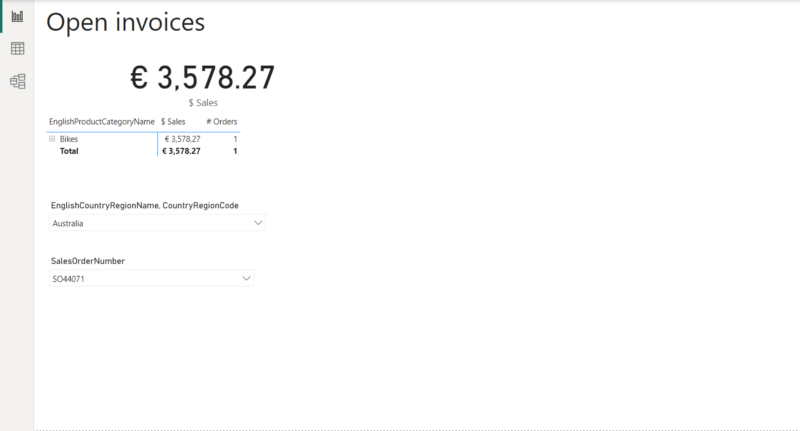Click the # Orders column header
Screen dimensions: 800x431
pos(222,121)
